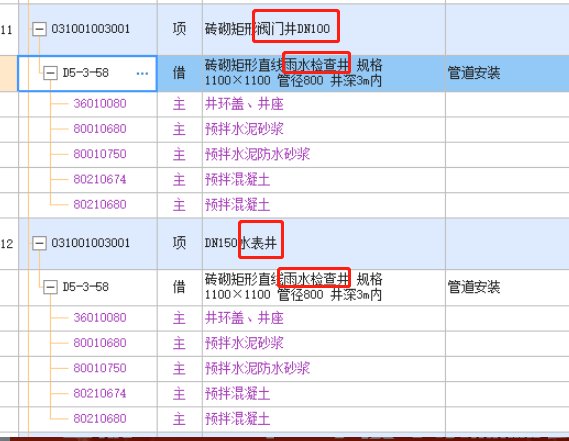Select 项 type cell in row 11
569x441 pixels.
[x=179, y=29]
